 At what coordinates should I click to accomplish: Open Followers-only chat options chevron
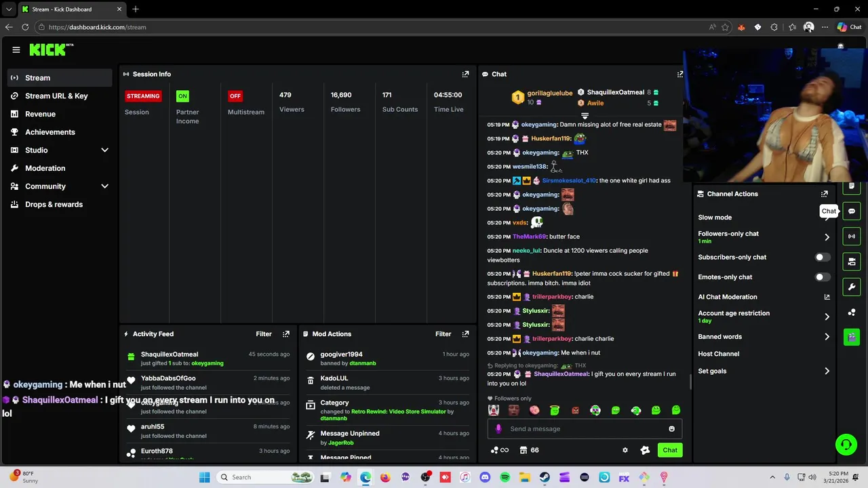827,237
